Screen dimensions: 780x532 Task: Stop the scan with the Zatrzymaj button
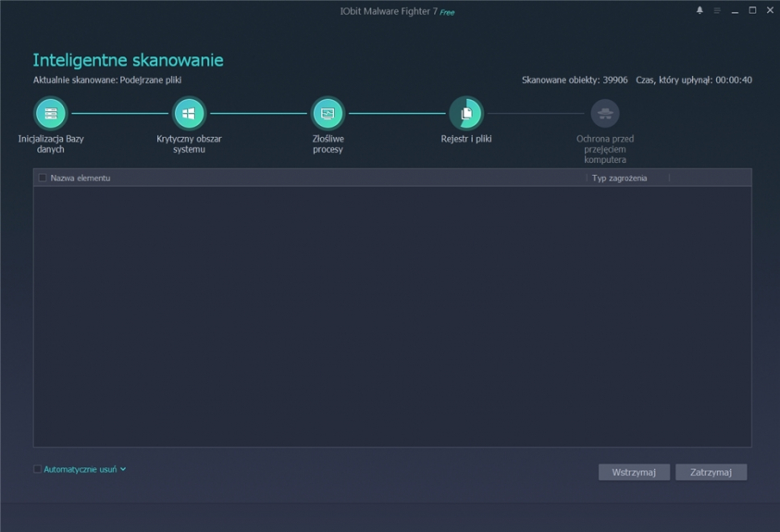click(711, 472)
